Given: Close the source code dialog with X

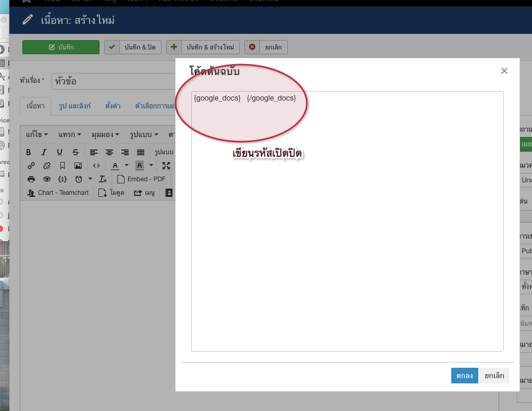Looking at the screenshot, I should tap(504, 71).
